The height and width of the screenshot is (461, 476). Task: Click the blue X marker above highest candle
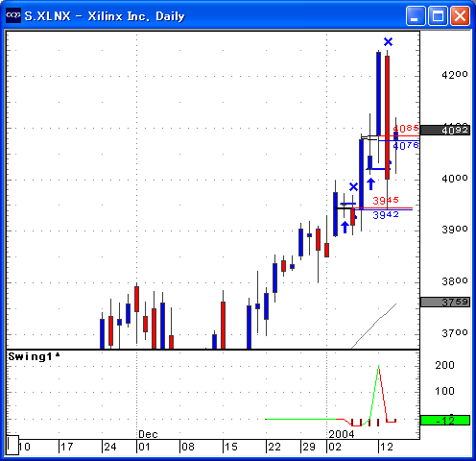[388, 41]
